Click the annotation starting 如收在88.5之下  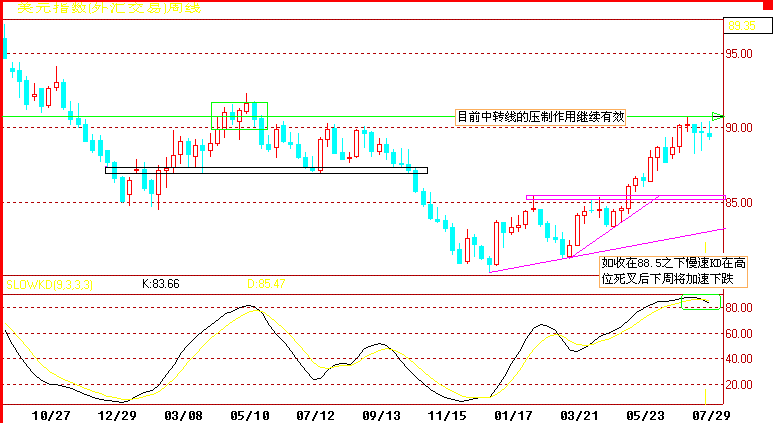(673, 271)
